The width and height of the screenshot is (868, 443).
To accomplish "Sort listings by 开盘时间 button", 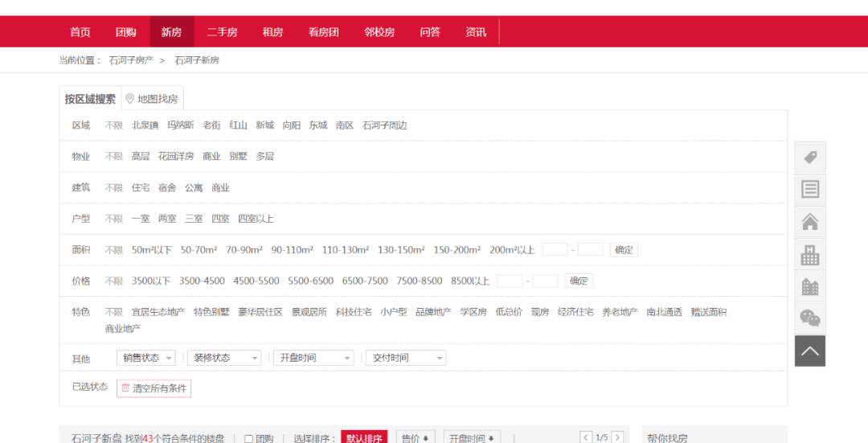I will [x=473, y=438].
